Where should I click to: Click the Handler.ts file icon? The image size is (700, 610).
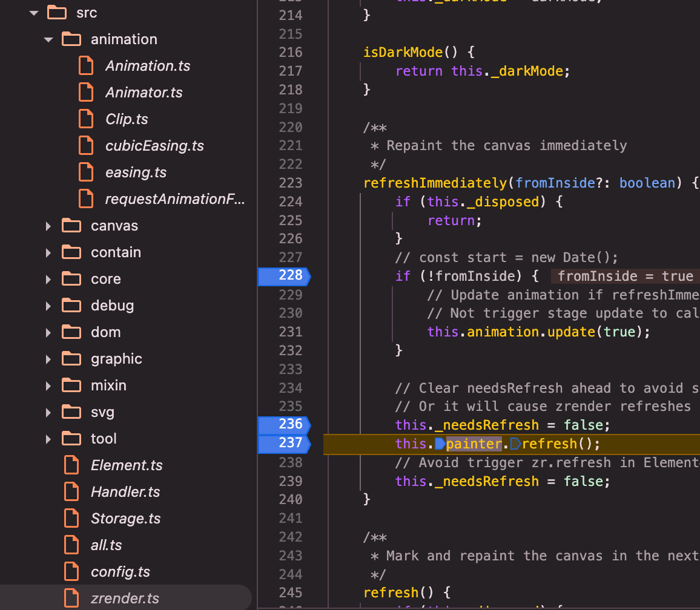[71, 492]
